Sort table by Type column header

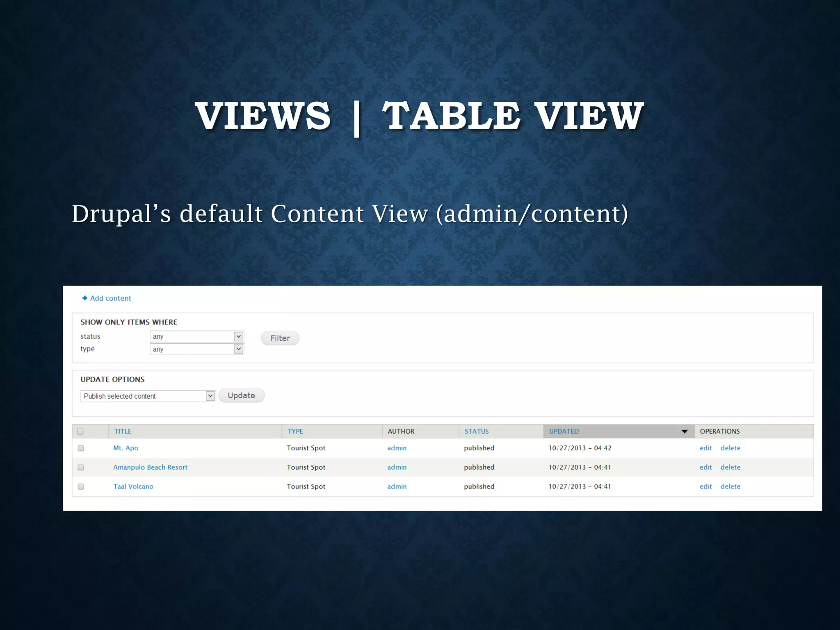pyautogui.click(x=295, y=431)
